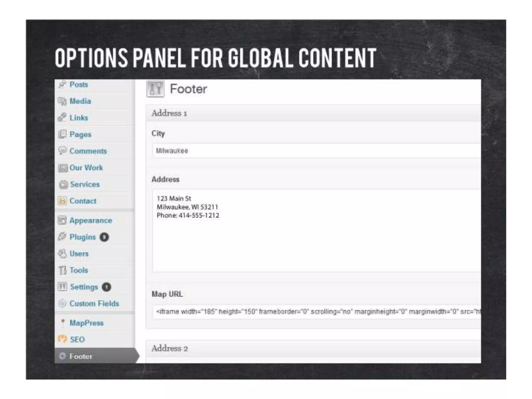
Task: Open Custom Fields menu item
Action: (95, 303)
